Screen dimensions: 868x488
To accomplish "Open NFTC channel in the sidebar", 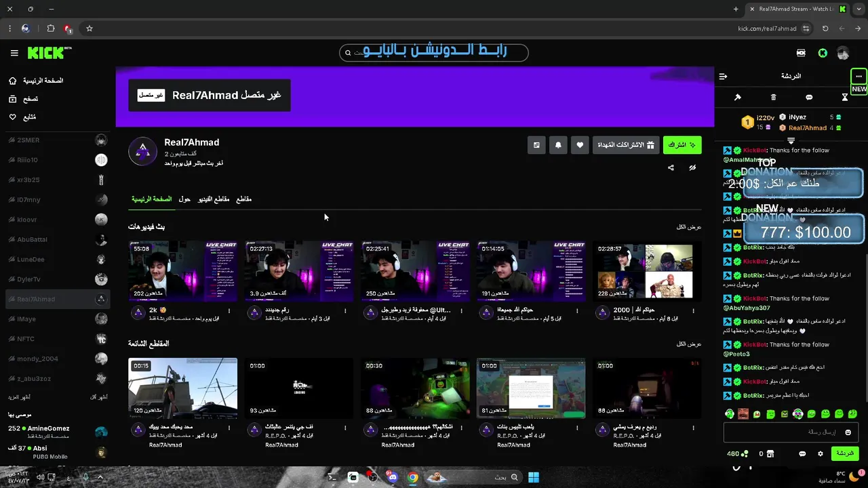I will point(58,339).
